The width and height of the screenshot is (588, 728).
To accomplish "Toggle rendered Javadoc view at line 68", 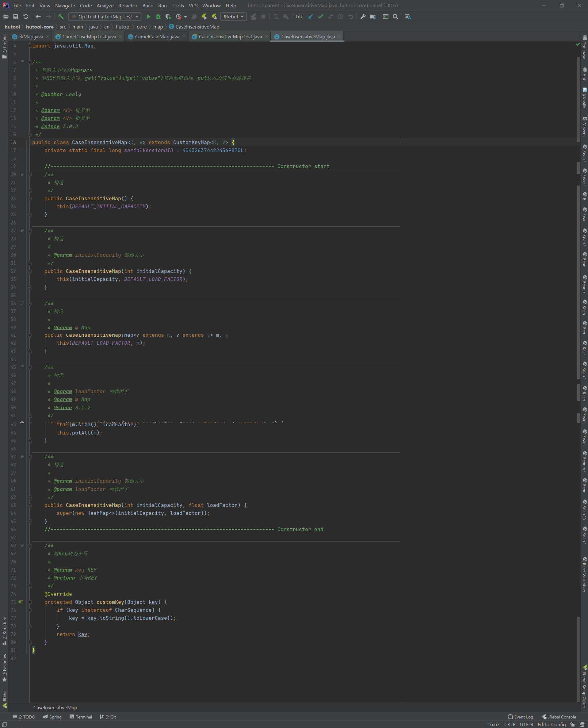I will coord(22,546).
